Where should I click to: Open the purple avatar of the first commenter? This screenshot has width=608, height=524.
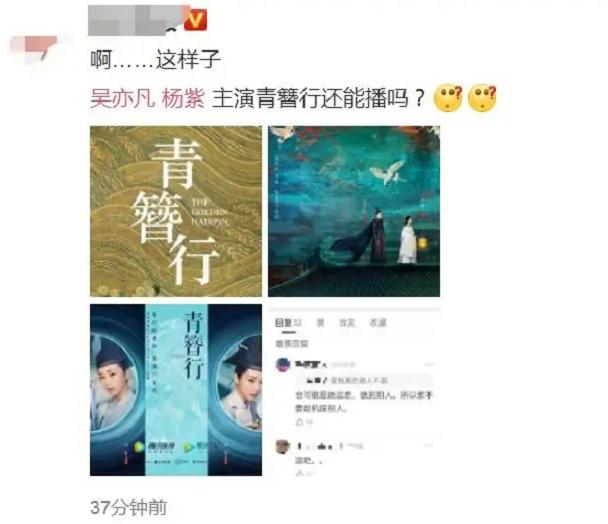point(283,365)
